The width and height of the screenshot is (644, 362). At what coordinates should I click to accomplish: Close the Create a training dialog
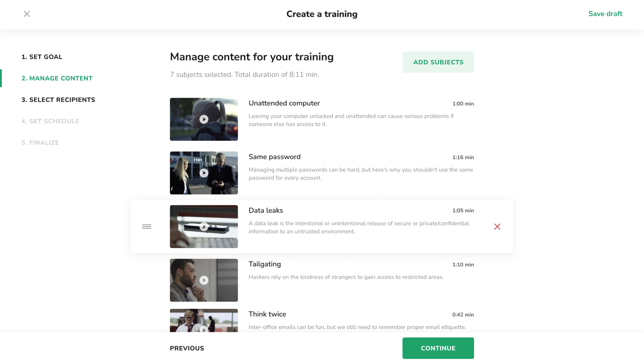coord(27,14)
